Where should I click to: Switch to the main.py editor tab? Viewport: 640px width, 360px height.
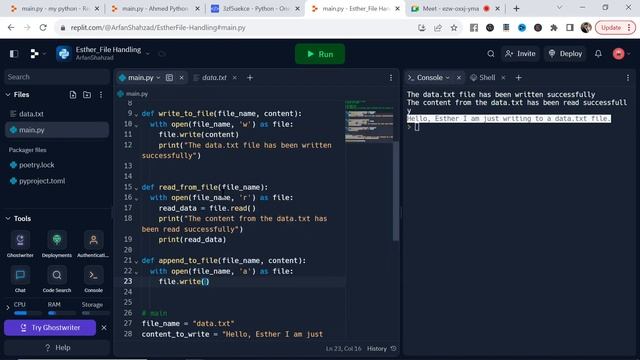(x=140, y=78)
